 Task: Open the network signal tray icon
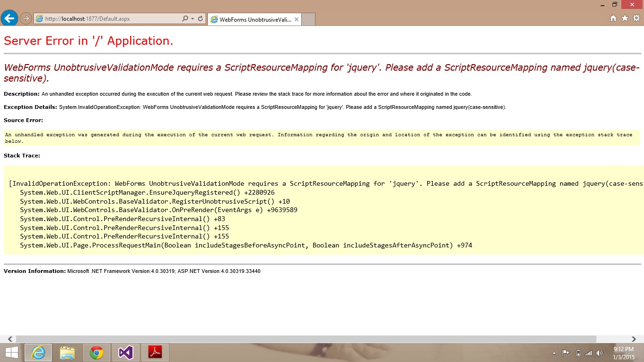pos(588,353)
